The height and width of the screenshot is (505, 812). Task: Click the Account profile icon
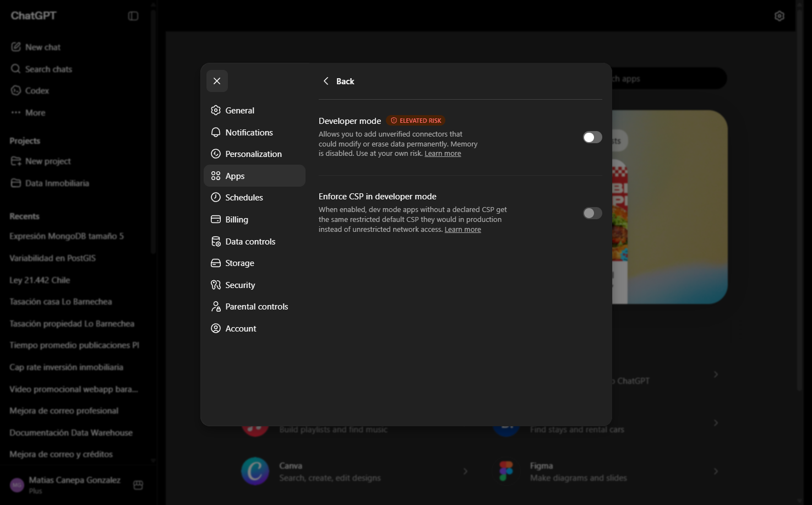[x=216, y=329]
